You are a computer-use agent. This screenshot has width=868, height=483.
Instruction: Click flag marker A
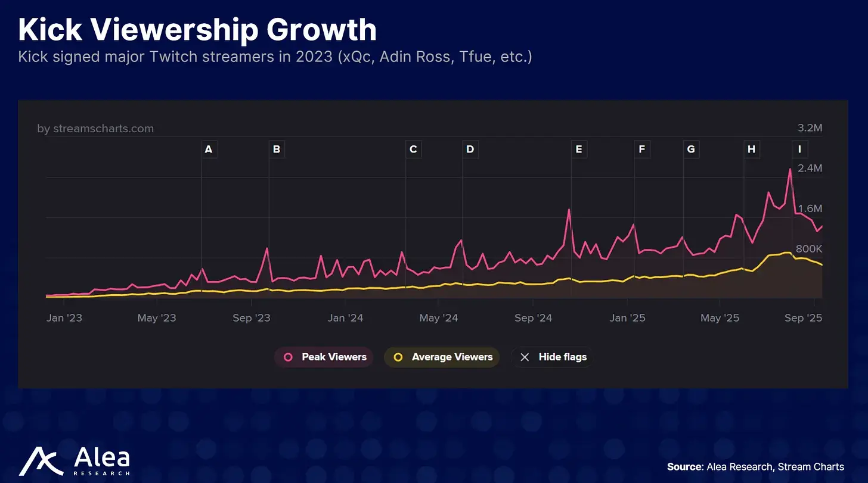[x=209, y=149]
